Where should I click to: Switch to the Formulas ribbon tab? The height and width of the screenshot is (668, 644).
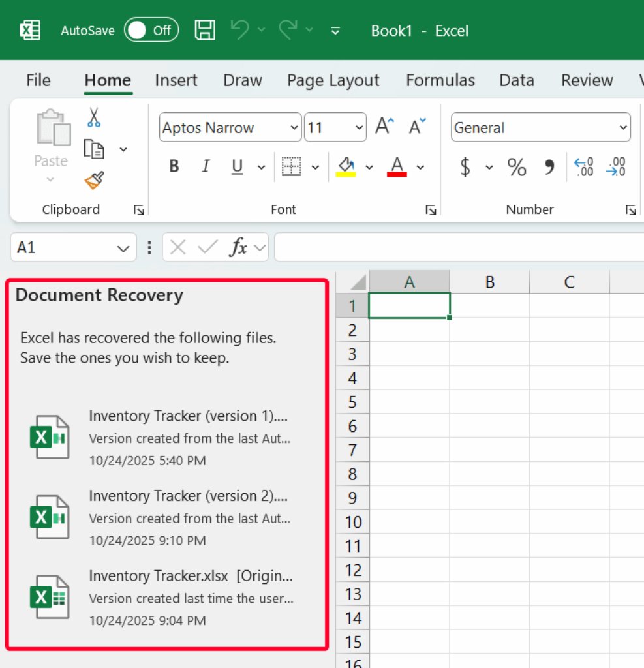point(440,80)
